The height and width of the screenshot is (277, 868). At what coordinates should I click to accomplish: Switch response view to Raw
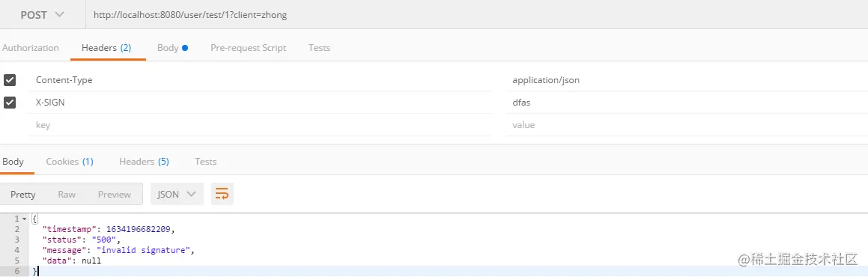[67, 194]
